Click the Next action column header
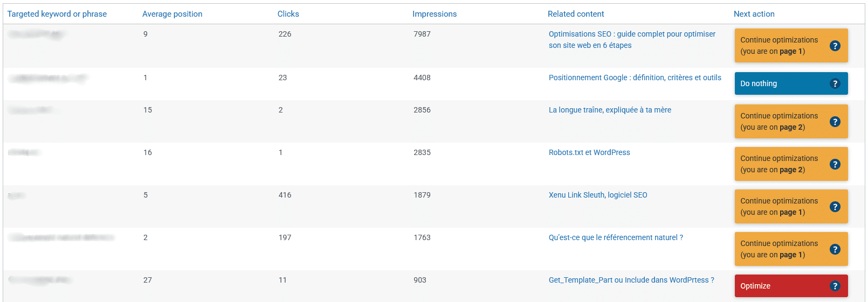Screen dimensions: 868x302 tap(754, 14)
